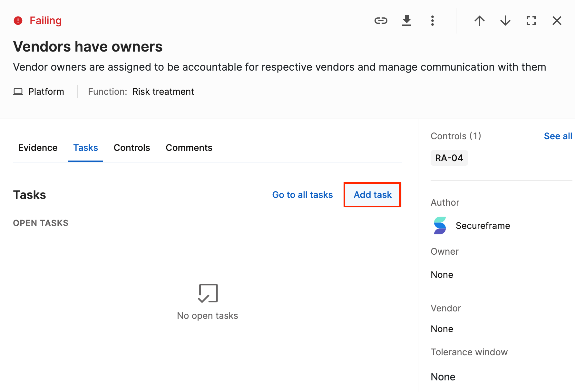Open the RA-04 control tag
Viewport: 575px width, 392px height.
click(449, 158)
